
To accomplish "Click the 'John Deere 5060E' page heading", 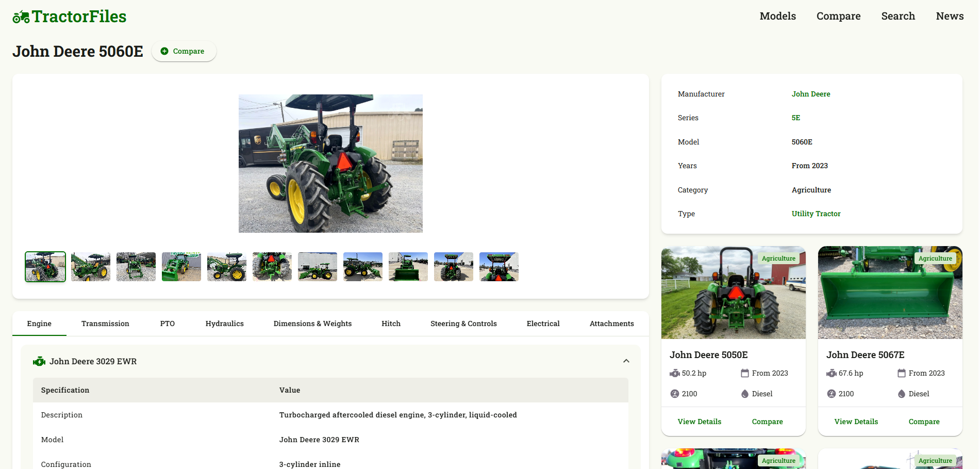I will click(78, 51).
